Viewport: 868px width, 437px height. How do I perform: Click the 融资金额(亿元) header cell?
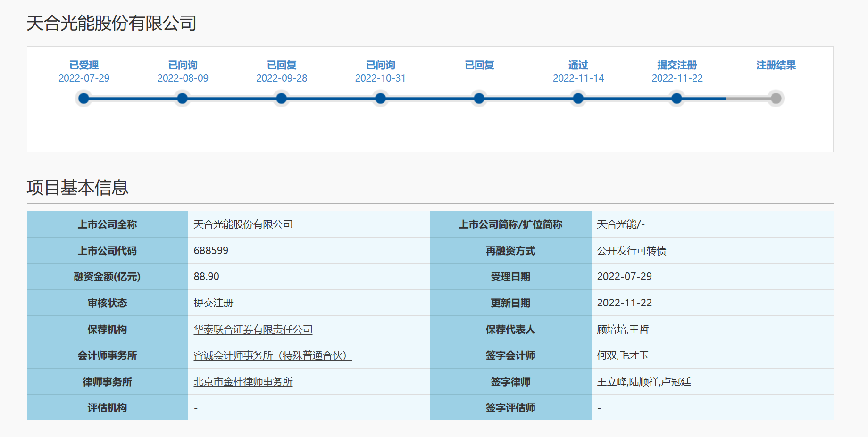[x=108, y=277]
